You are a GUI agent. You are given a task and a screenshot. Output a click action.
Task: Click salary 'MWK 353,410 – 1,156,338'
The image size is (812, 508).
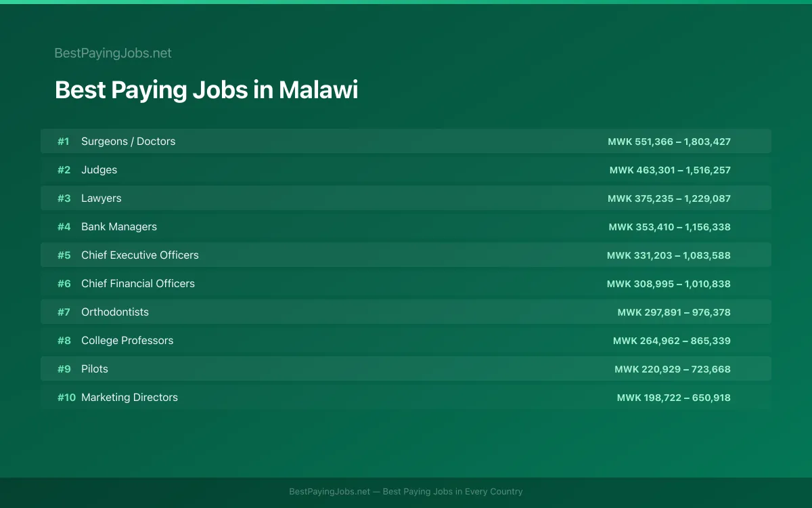point(670,227)
